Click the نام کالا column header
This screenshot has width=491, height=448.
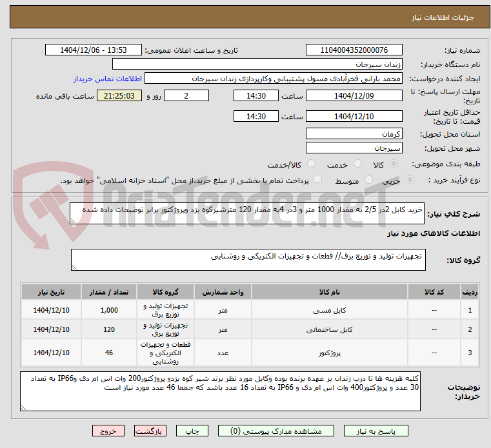pyautogui.click(x=330, y=292)
